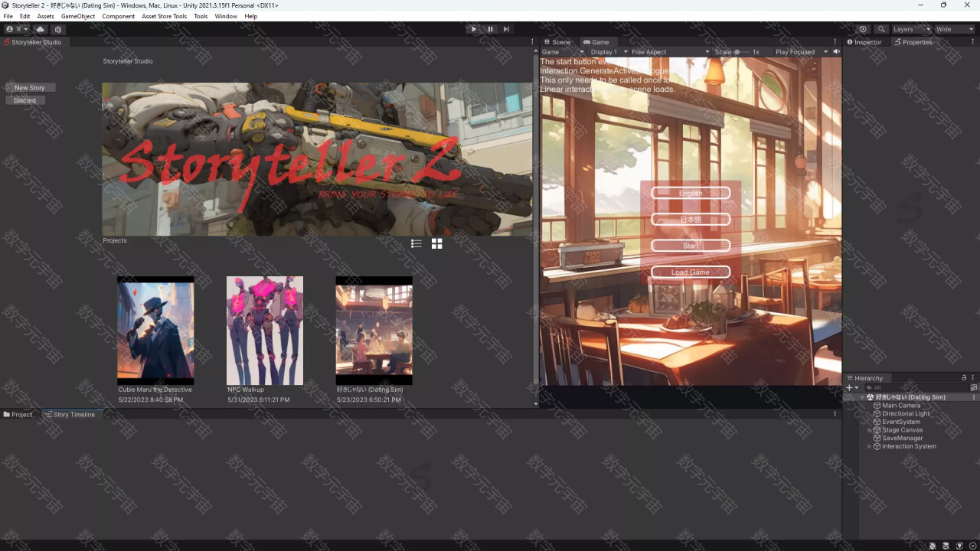Start Play mode with the Play button
This screenshot has width=980, height=551.
coord(473,29)
